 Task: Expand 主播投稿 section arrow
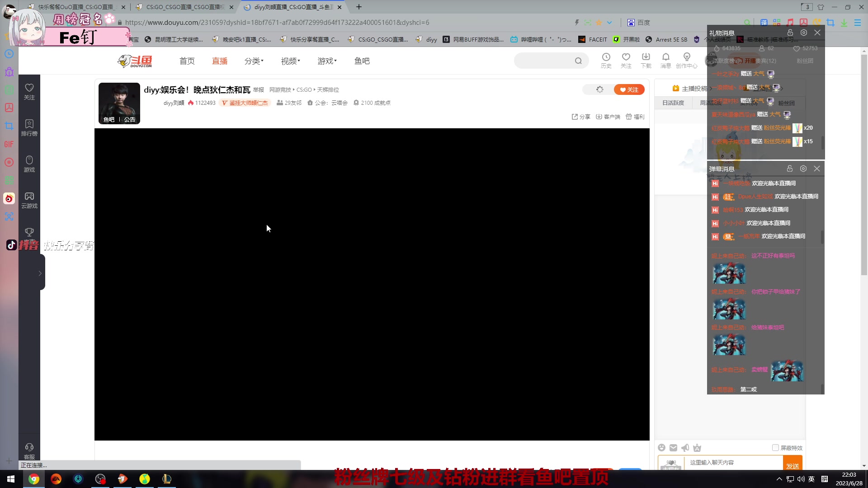tap(711, 89)
